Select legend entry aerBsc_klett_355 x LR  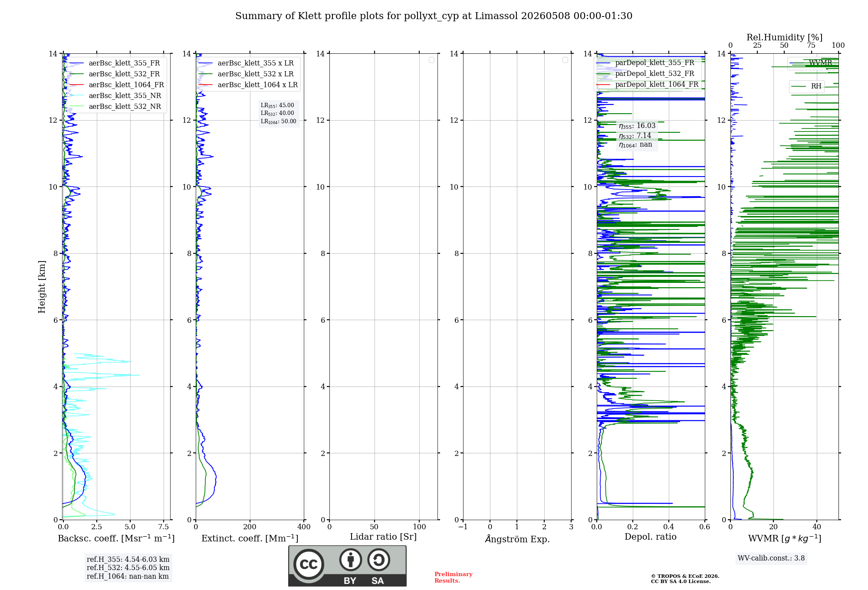[247, 63]
